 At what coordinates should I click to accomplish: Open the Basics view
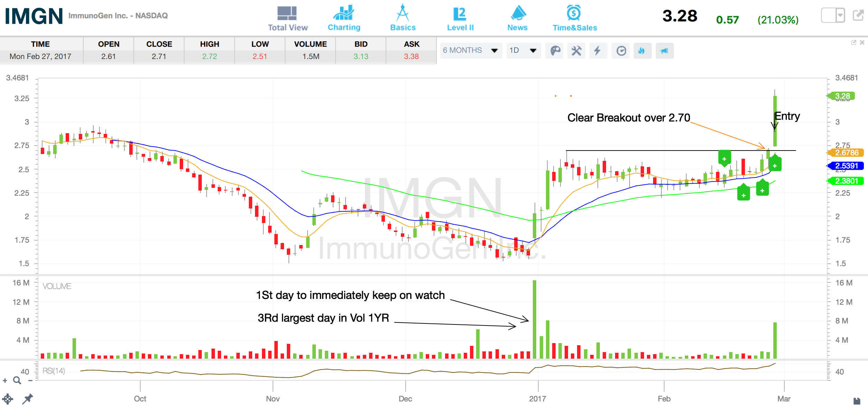(x=403, y=19)
